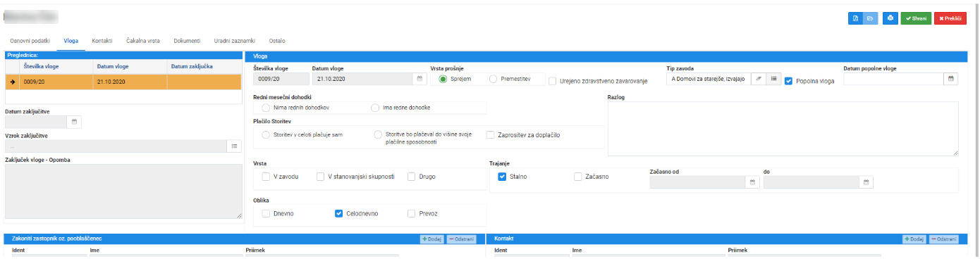This screenshot has width=980, height=259.
Task: Open calendar for Datum zaključitve
Action: pos(73,122)
